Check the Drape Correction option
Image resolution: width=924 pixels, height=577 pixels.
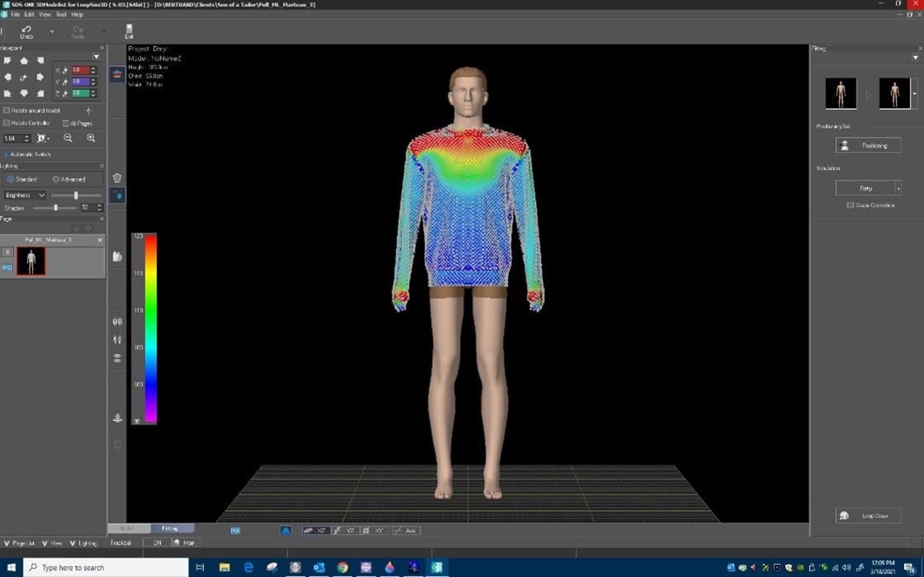(851, 206)
